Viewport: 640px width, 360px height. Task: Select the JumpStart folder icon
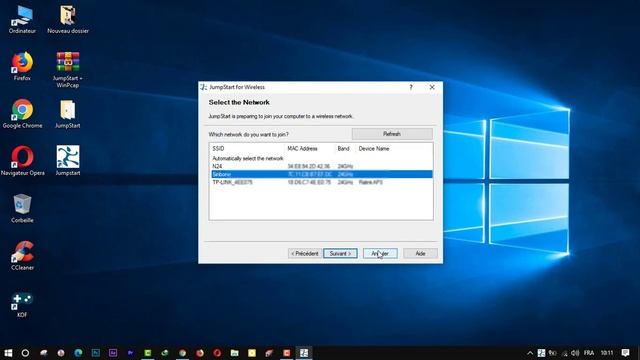68,113
